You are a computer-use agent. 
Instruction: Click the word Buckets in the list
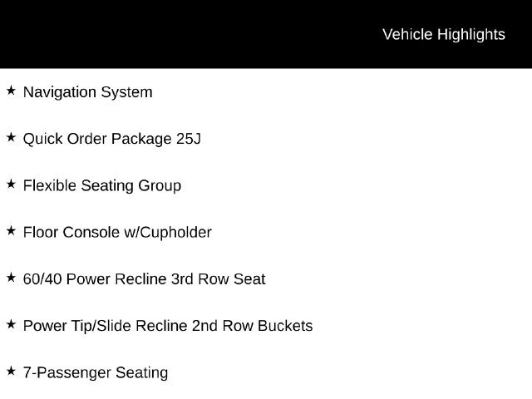click(x=285, y=326)
